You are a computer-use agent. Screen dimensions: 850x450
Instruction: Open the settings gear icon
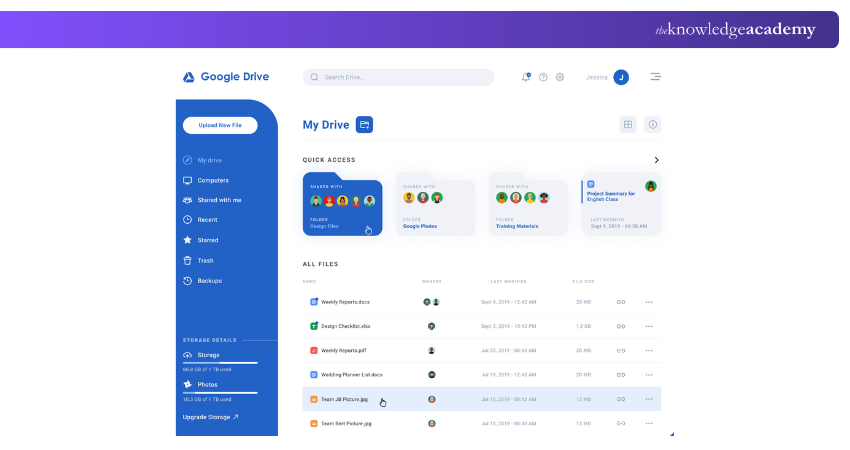tap(560, 77)
